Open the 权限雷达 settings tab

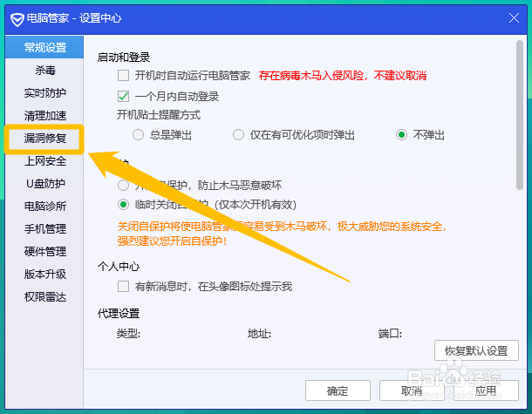(x=44, y=297)
